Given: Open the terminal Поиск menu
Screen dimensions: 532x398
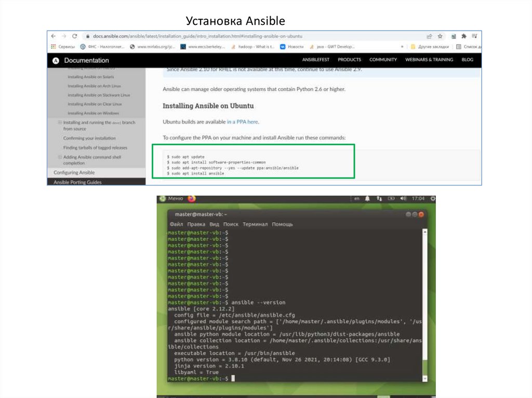Looking at the screenshot, I should [x=231, y=224].
